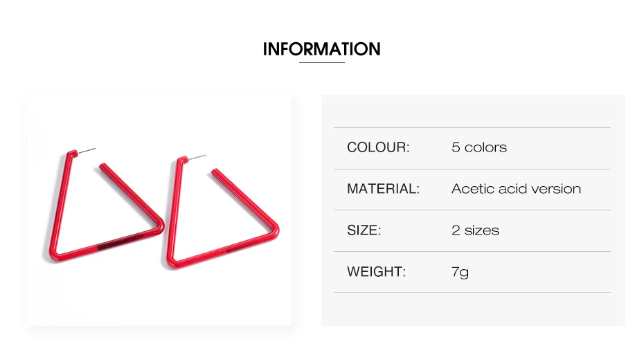The image size is (644, 357).
Task: Click the dark patch on left earring
Action: [x=117, y=241]
